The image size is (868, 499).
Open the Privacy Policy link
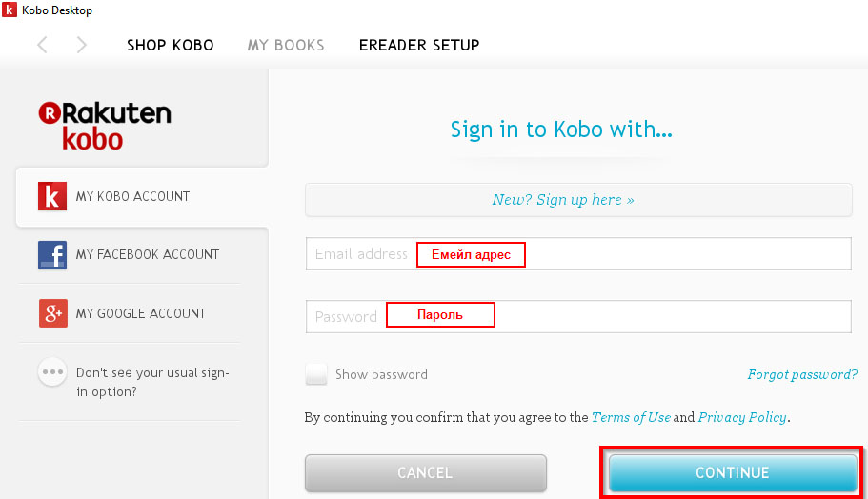[742, 417]
